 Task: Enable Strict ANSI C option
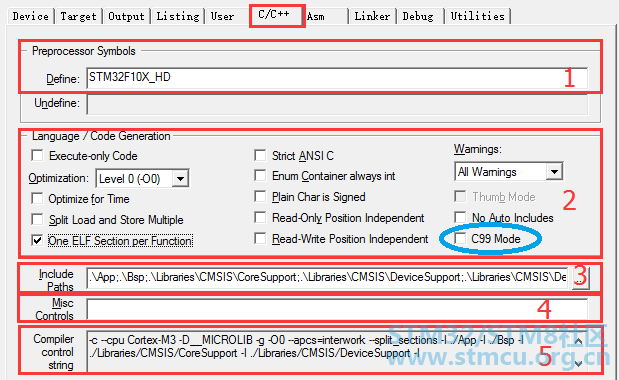tap(260, 155)
